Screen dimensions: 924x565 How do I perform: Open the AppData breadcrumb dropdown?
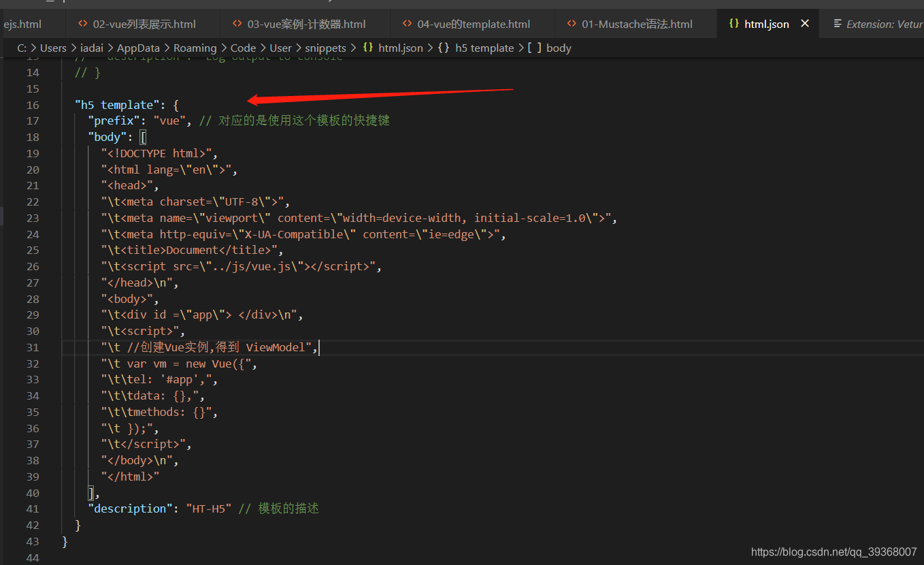pos(138,48)
